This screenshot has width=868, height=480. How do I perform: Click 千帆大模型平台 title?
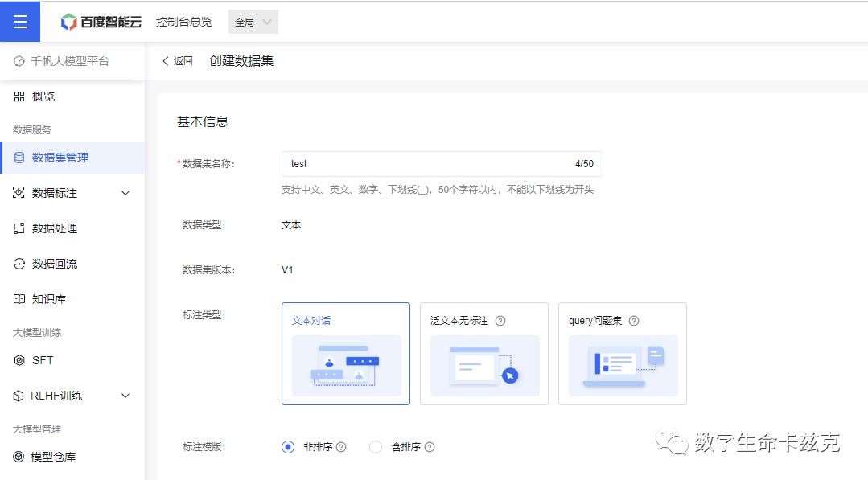tap(70, 61)
